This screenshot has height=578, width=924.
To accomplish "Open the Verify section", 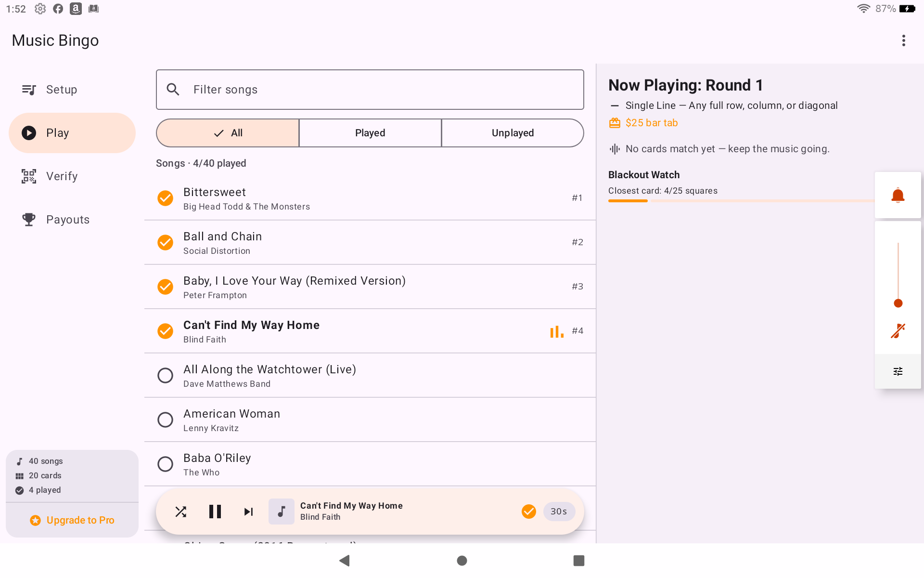I will [x=72, y=176].
